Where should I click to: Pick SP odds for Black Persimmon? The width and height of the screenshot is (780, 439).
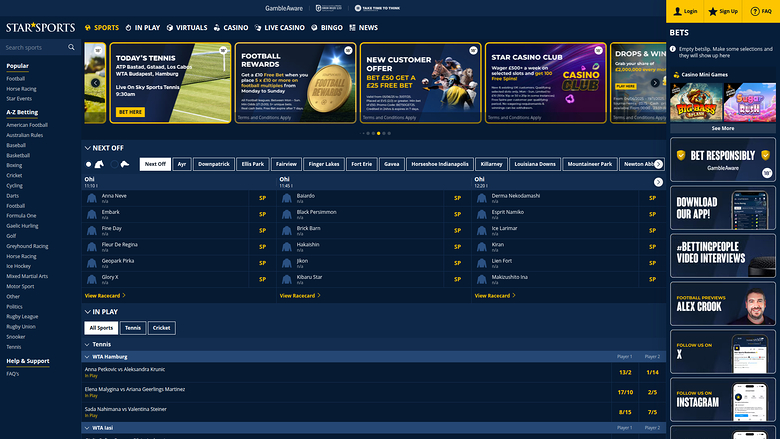coord(457,214)
